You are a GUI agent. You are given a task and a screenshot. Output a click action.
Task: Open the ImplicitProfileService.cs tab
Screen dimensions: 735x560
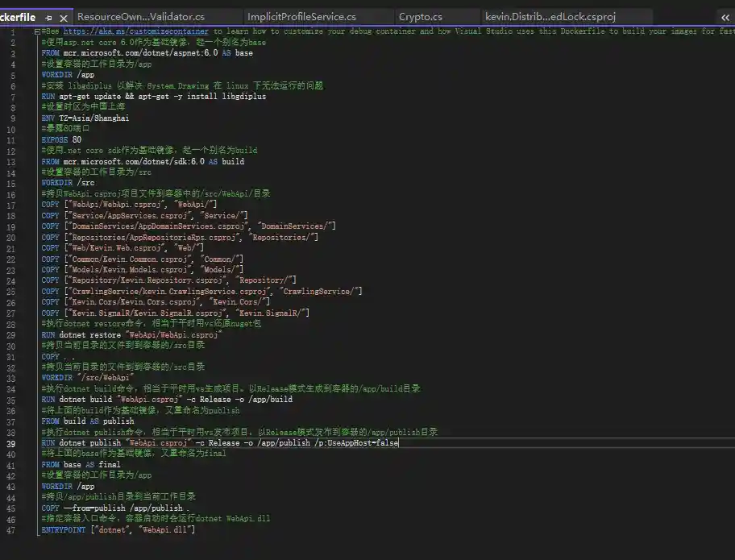(x=301, y=17)
